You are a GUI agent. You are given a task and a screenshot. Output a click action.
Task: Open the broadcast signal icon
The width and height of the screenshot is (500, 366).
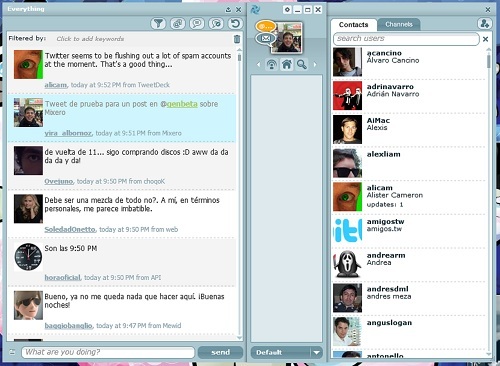coord(272,64)
